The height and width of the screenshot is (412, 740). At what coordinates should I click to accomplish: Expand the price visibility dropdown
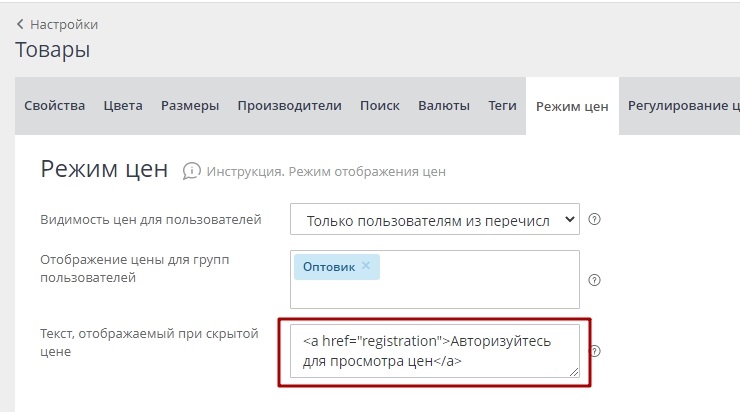[x=434, y=220]
